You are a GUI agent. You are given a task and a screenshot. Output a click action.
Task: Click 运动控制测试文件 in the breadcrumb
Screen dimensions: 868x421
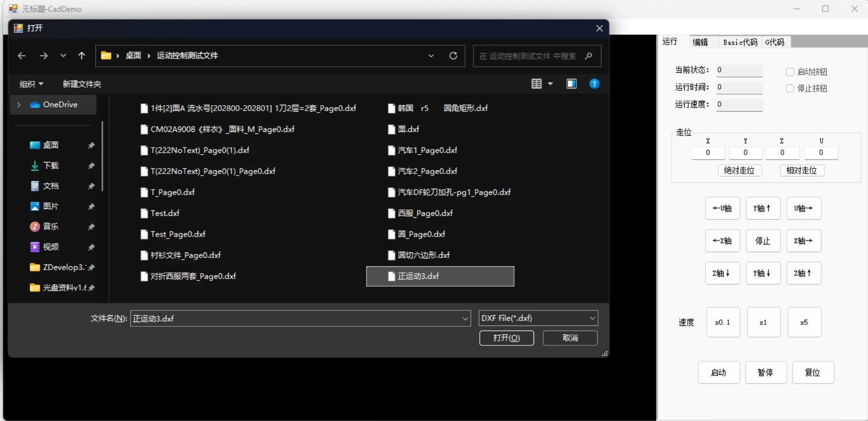tap(188, 56)
